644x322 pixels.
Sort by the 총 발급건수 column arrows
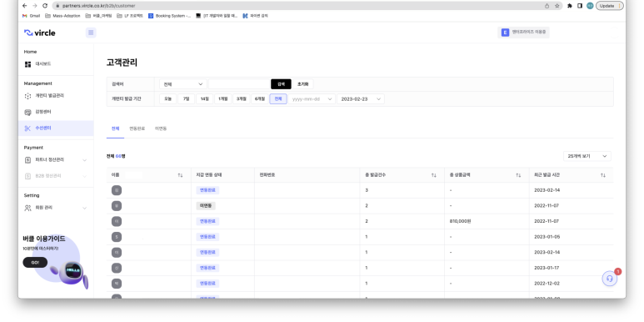click(x=434, y=175)
